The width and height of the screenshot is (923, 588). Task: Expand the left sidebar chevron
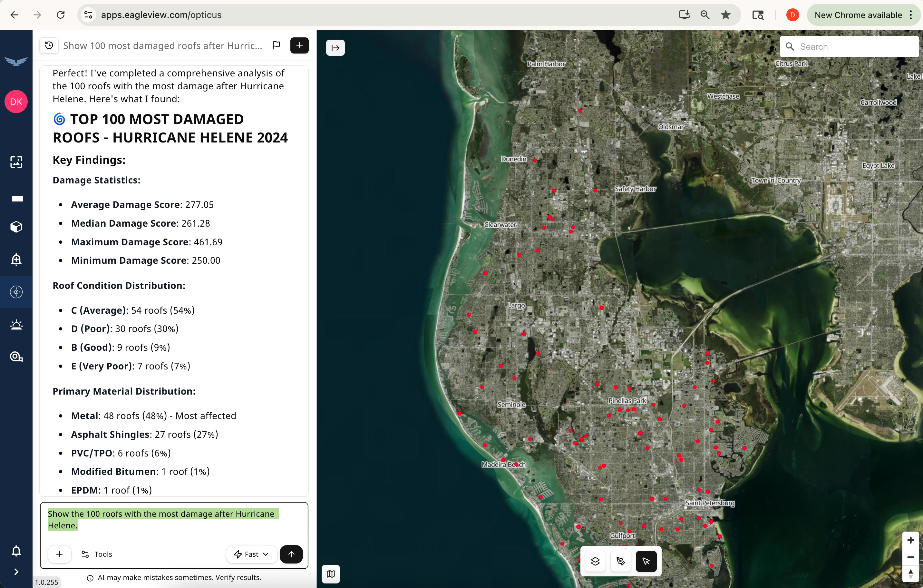click(x=16, y=572)
